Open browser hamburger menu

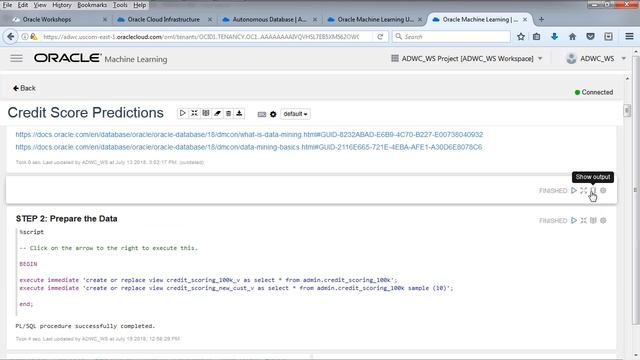pyautogui.click(x=629, y=37)
